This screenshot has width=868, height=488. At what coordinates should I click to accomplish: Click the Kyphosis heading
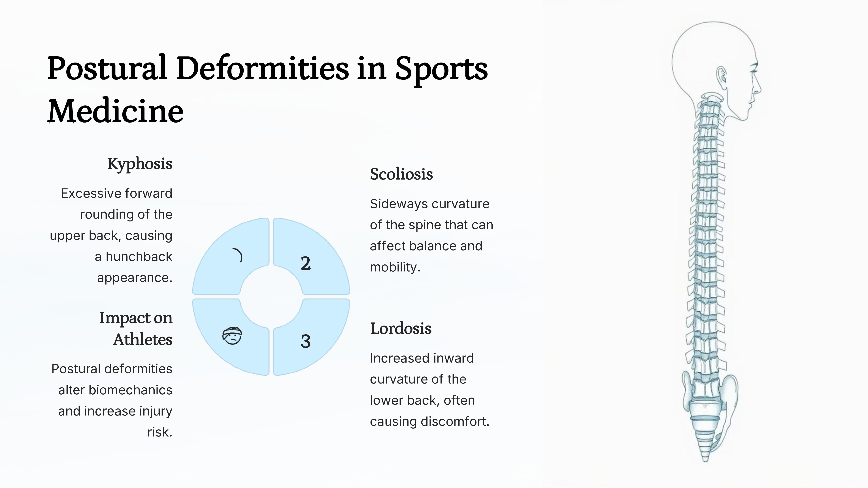pyautogui.click(x=140, y=164)
